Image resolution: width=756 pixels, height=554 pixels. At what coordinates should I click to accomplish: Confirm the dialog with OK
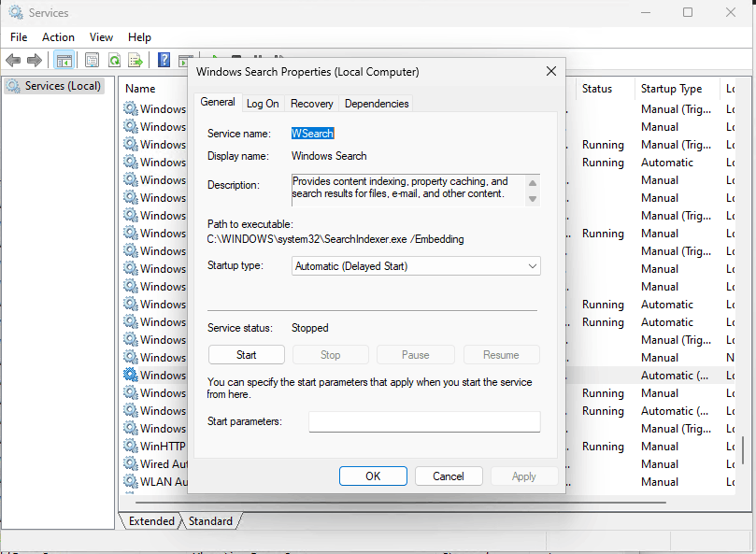(373, 476)
